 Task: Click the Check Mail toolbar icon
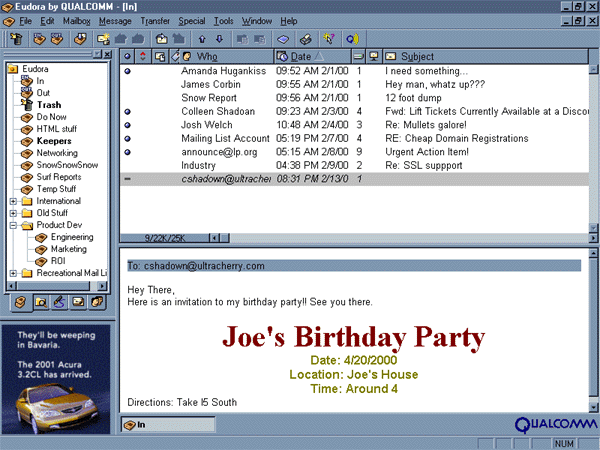tap(80, 39)
